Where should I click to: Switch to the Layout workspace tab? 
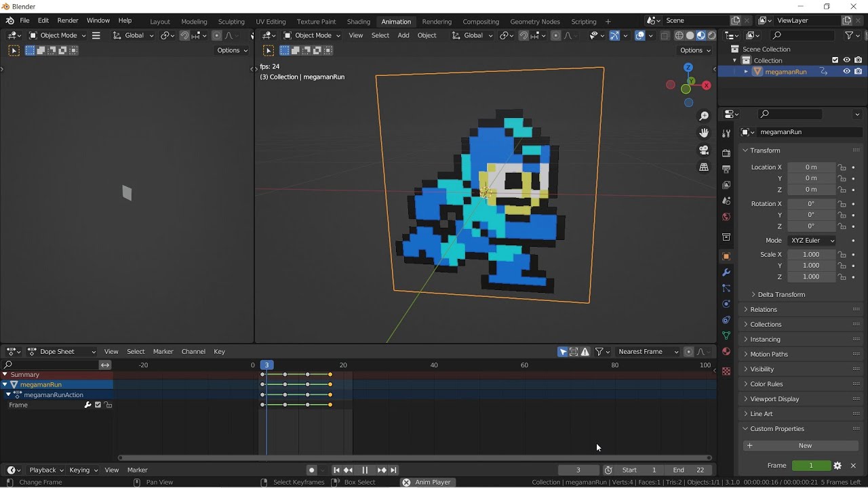click(x=160, y=22)
